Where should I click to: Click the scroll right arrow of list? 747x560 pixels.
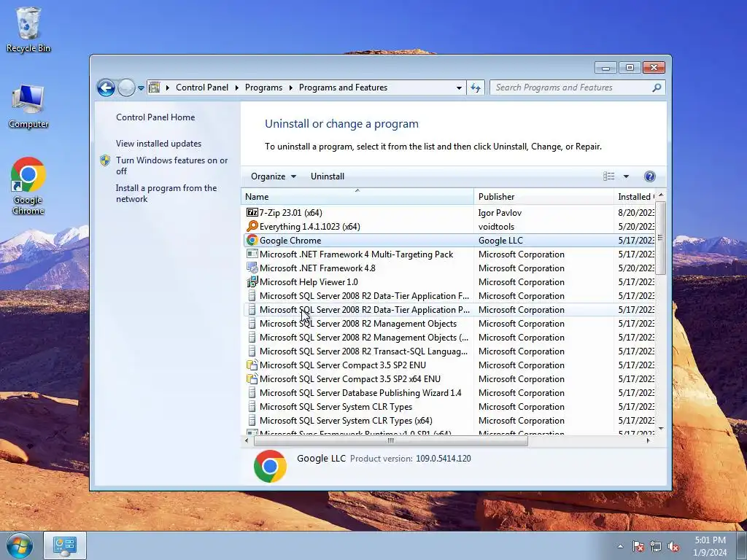tap(648, 441)
